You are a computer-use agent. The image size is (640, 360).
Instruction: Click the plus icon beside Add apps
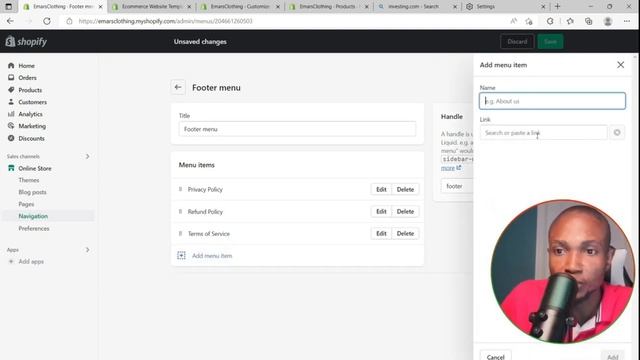click(x=11, y=261)
